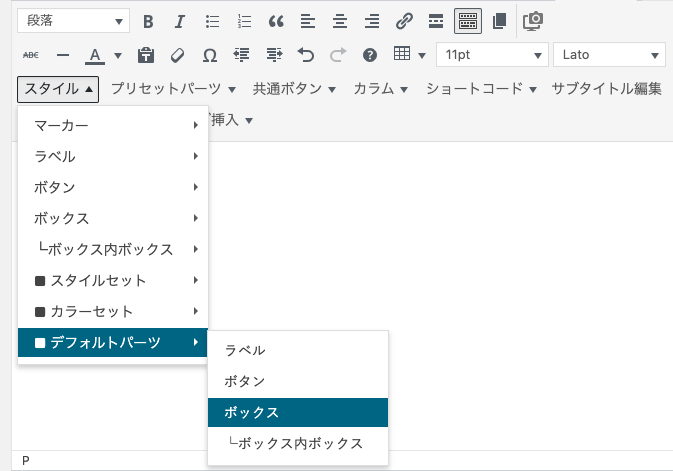The width and height of the screenshot is (673, 471).
Task: Open the 11pt font size dropdown
Action: point(492,55)
